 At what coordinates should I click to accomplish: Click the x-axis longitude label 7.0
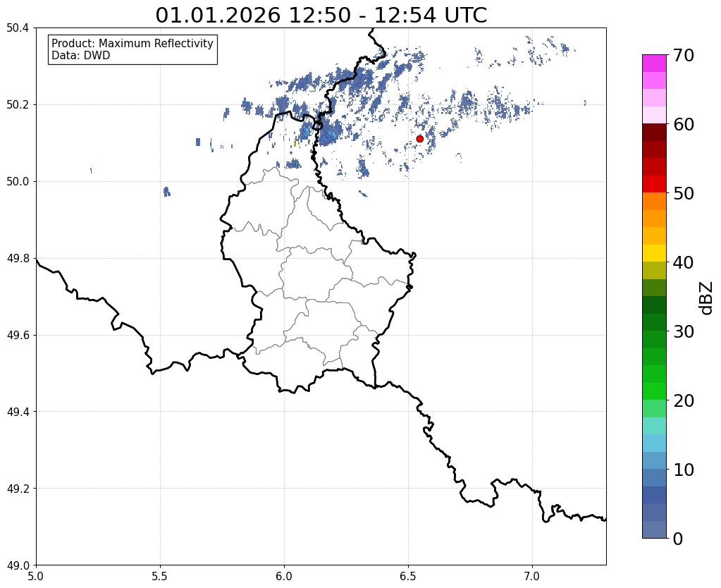tap(532, 576)
